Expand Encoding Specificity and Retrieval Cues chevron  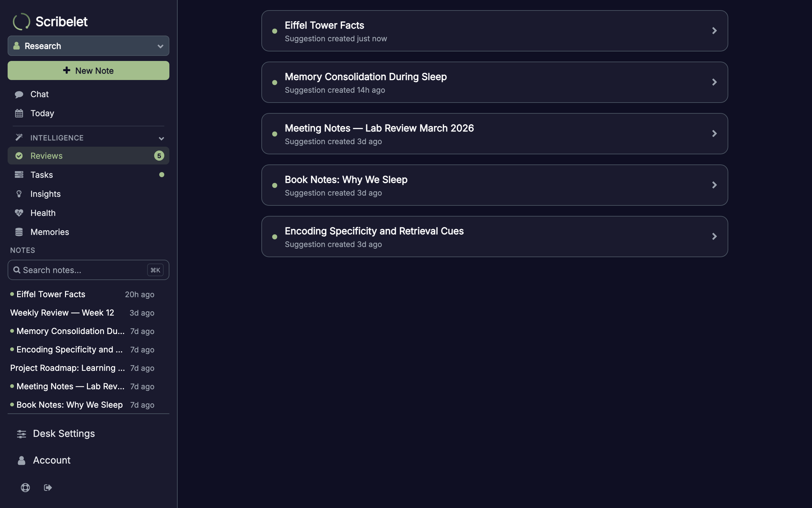[x=714, y=237]
